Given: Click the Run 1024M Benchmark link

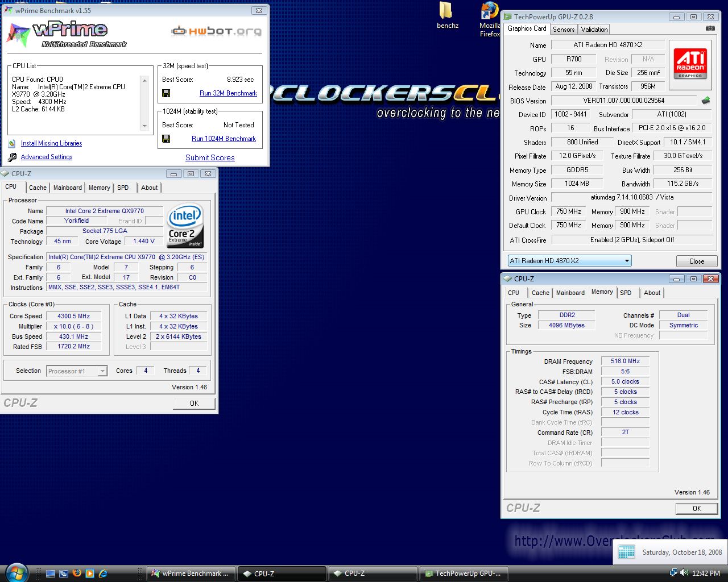Looking at the screenshot, I should [224, 139].
